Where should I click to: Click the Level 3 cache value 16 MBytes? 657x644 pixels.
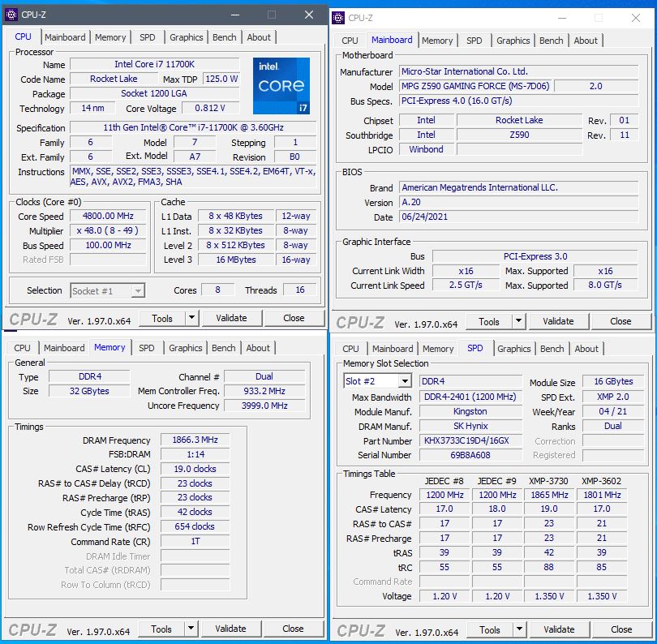(236, 260)
